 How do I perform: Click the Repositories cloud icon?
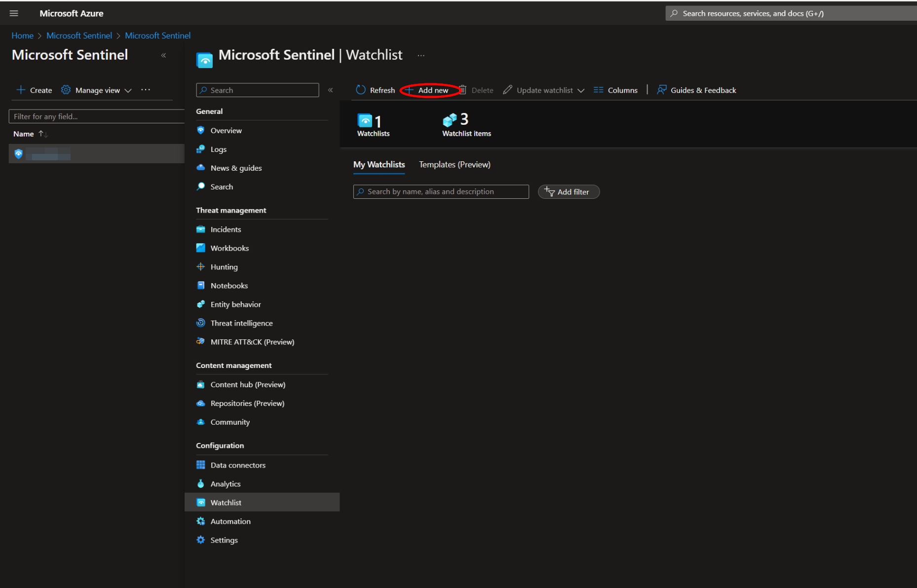pos(200,403)
